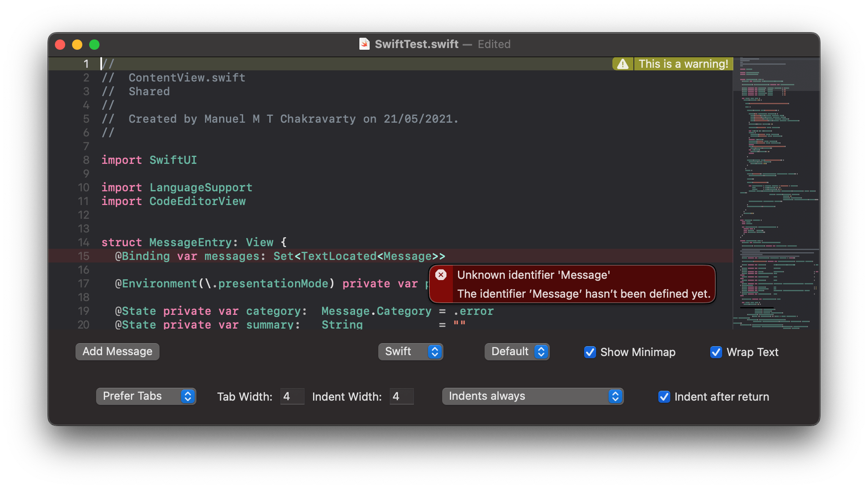Screen dimensions: 868x489
Task: Click line number 15 in the gutter
Action: (x=84, y=256)
